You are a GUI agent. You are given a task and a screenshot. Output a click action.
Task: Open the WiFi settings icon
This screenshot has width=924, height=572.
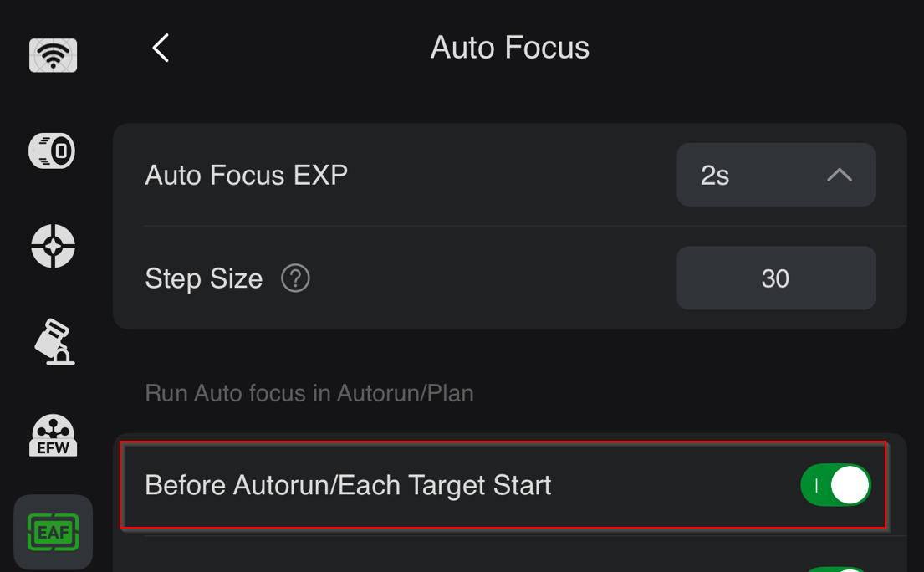(x=53, y=55)
